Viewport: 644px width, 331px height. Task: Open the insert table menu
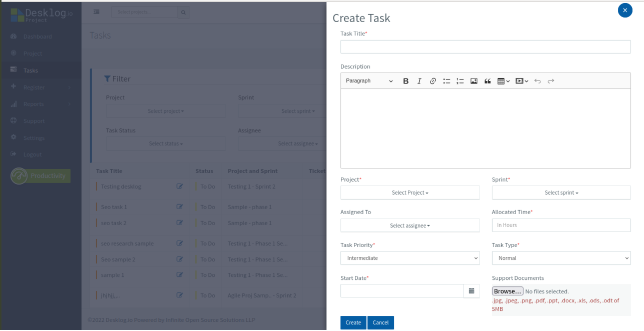(x=503, y=81)
